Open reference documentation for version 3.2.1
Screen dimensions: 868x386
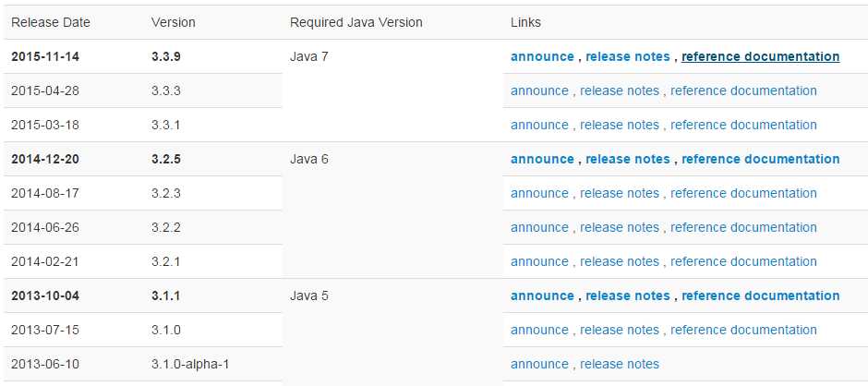click(x=743, y=261)
